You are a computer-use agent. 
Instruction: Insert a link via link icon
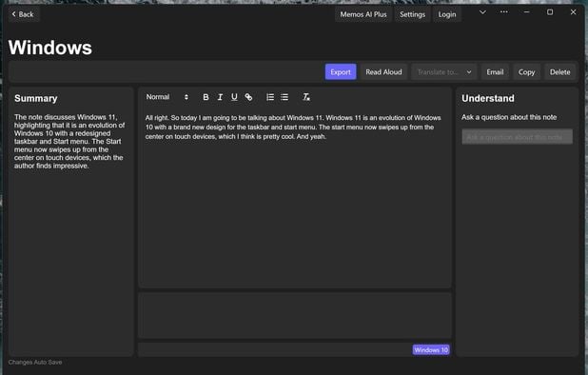(x=248, y=97)
